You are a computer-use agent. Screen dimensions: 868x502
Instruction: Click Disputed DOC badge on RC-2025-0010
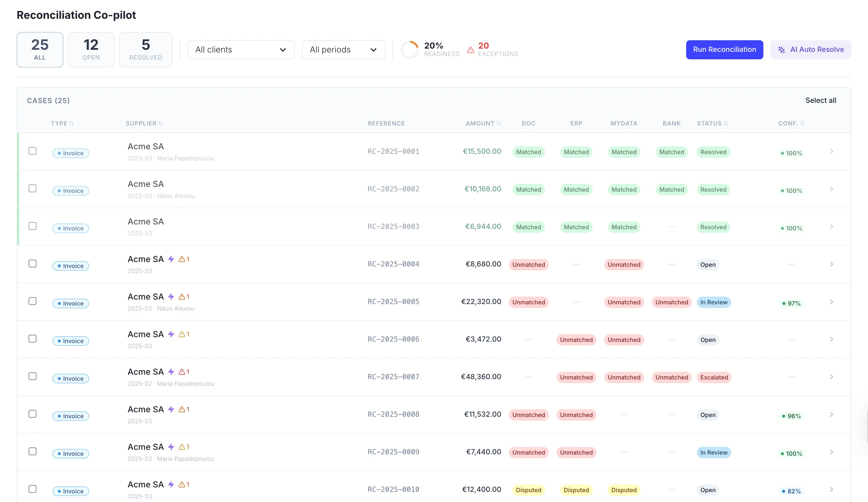[528, 490]
